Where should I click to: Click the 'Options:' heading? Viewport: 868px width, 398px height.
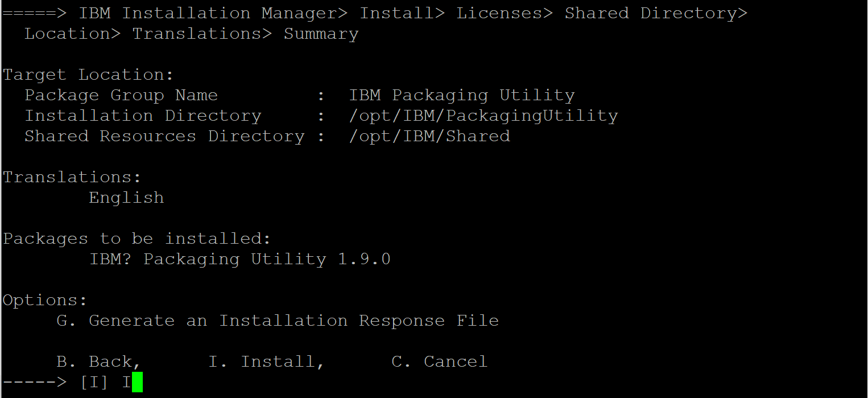point(45,301)
